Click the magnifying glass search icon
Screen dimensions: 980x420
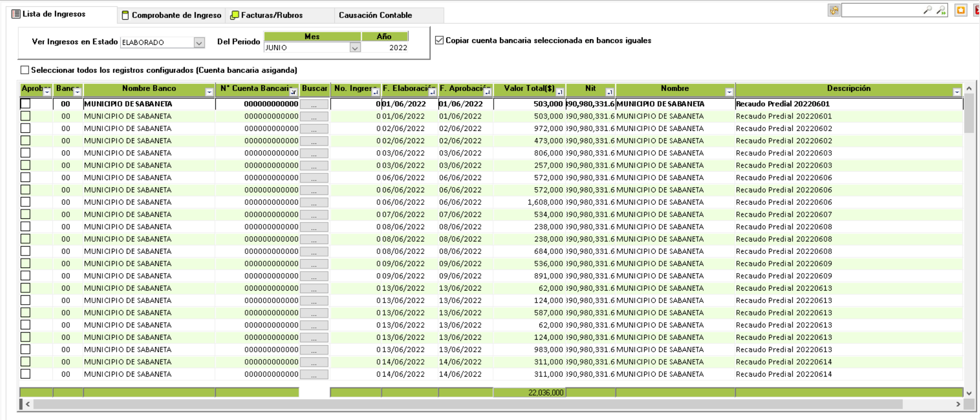point(927,10)
